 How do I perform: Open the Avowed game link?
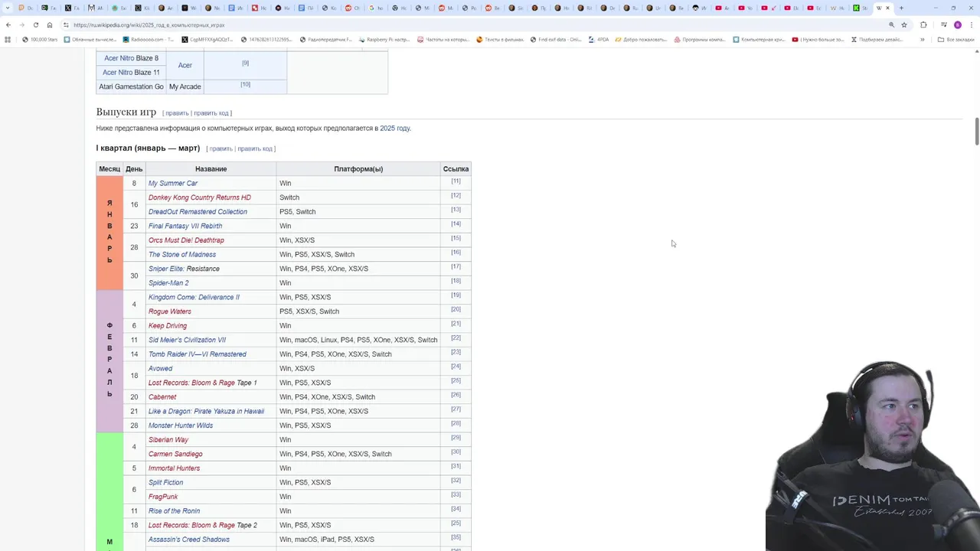[160, 368]
